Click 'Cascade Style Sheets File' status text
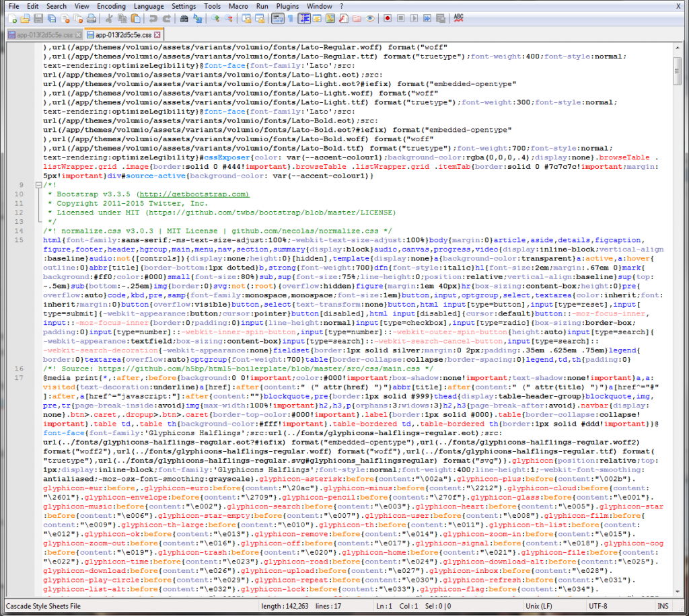 coord(43,606)
